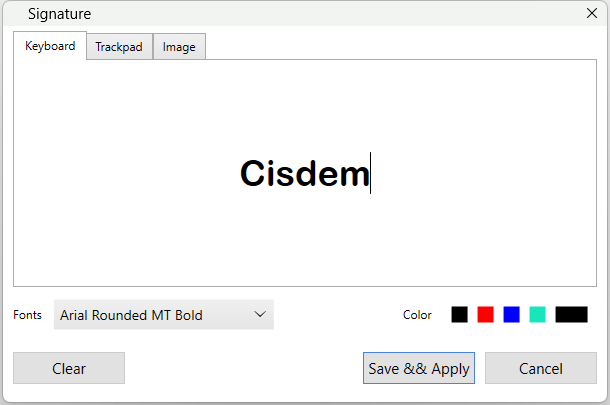Select the blue color swatch

click(512, 315)
